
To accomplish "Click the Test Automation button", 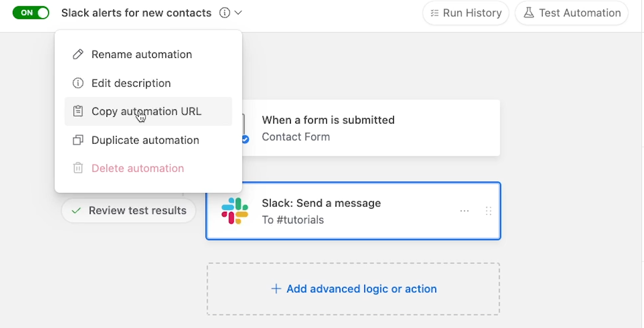I will [572, 13].
